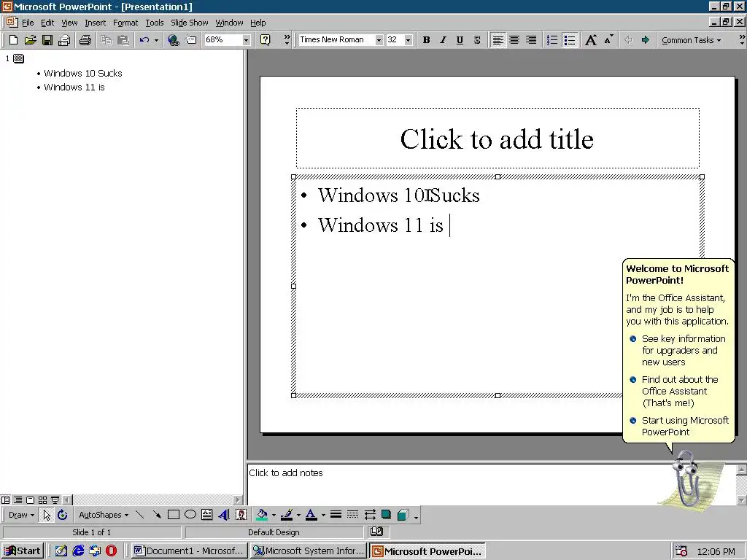Click the Insert Hyperlink globe icon
This screenshot has height=560, width=747.
(174, 40)
